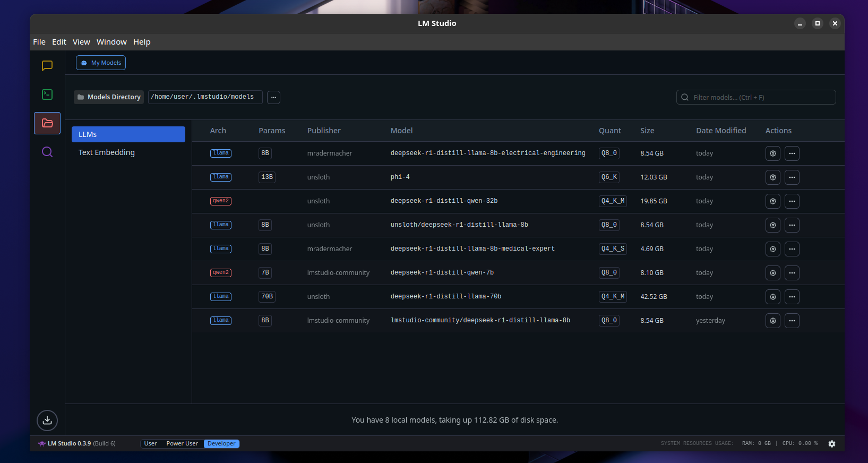
Task: Click deepseek-r1-distill-llama-8b-medical-expert model name
Action: tap(472, 248)
